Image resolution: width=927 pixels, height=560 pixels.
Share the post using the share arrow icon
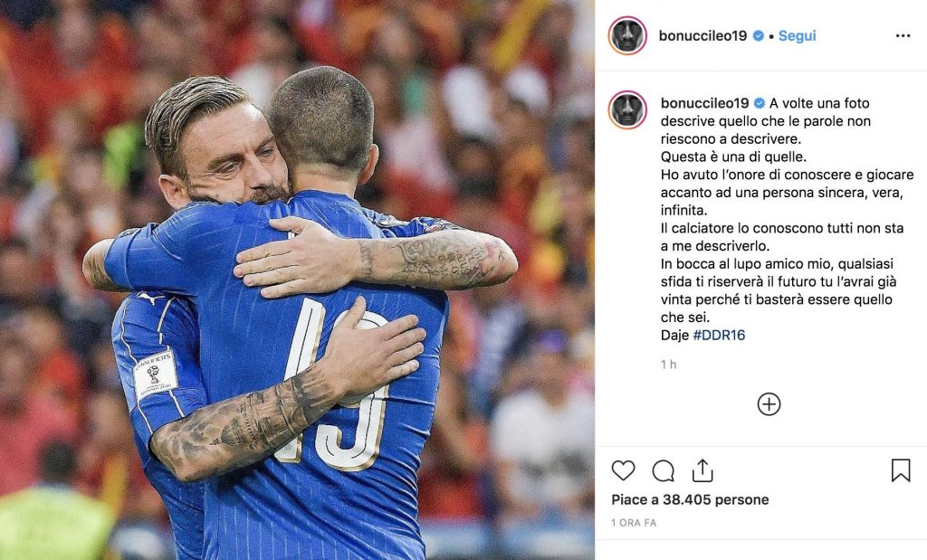[x=702, y=470]
